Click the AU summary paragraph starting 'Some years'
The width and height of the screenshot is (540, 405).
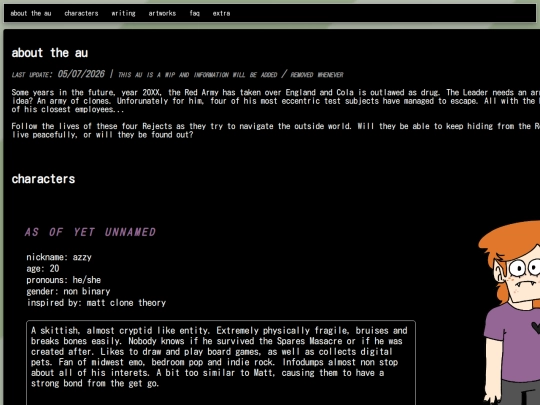[276, 101]
